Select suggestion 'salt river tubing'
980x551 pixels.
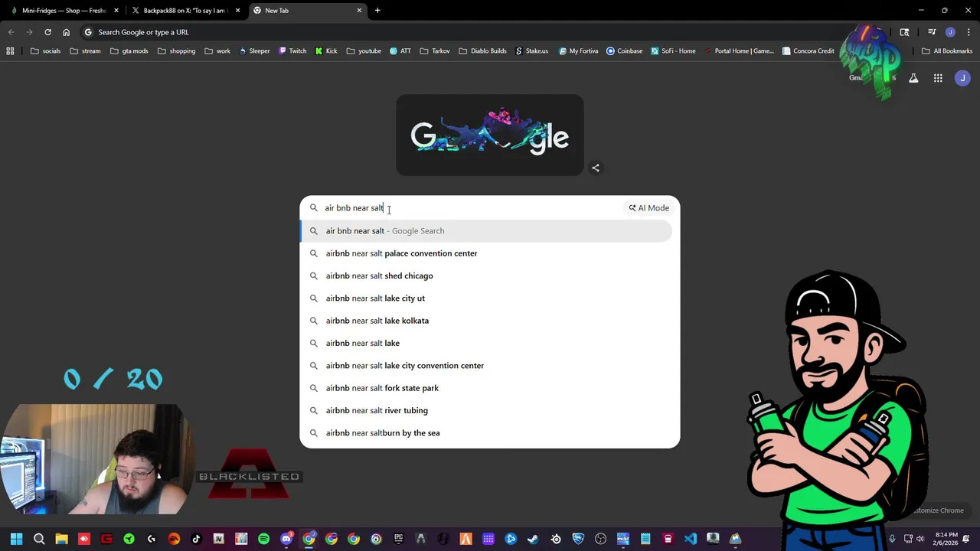[x=485, y=410]
